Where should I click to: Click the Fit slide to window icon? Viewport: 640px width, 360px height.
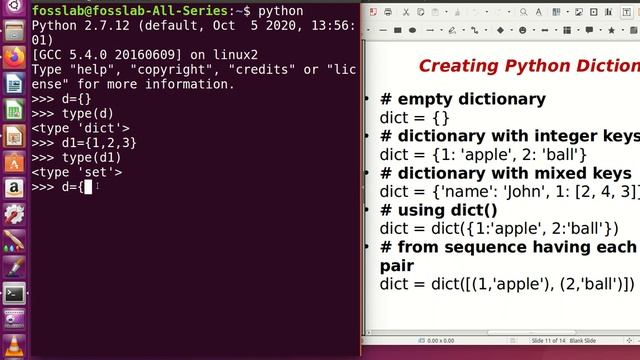click(x=629, y=340)
